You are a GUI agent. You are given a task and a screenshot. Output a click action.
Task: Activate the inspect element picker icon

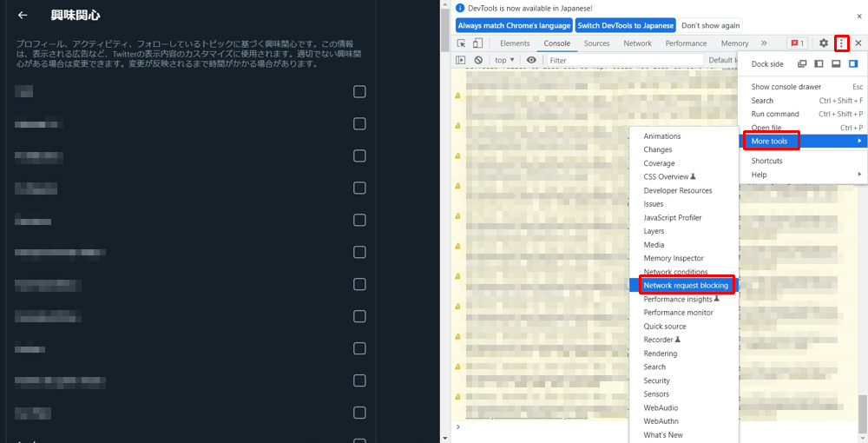tap(461, 43)
